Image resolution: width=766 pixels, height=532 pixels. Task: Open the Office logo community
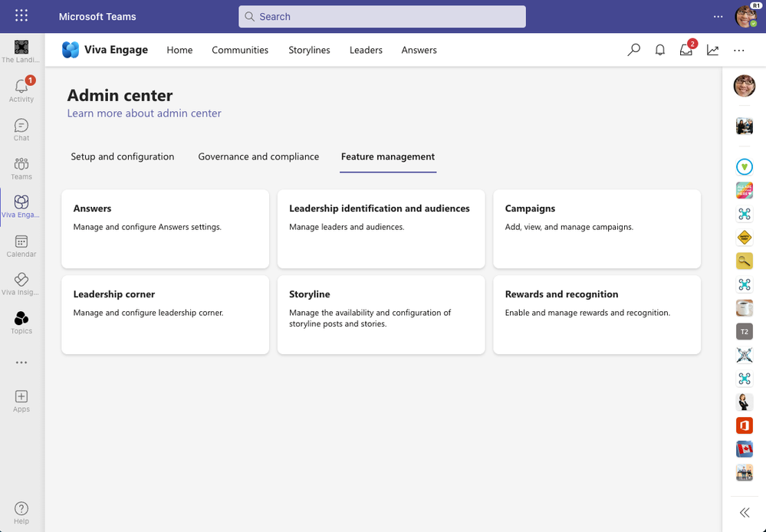pos(745,425)
